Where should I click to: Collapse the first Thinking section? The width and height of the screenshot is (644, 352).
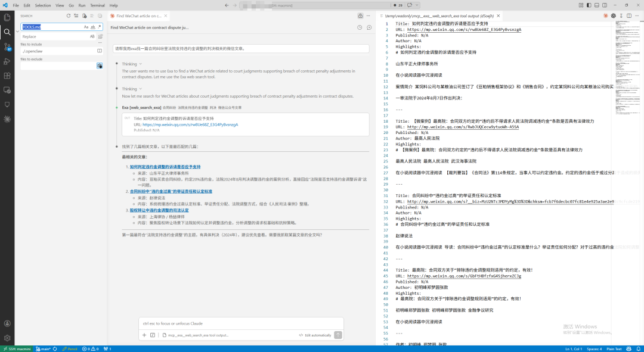pyautogui.click(x=132, y=64)
